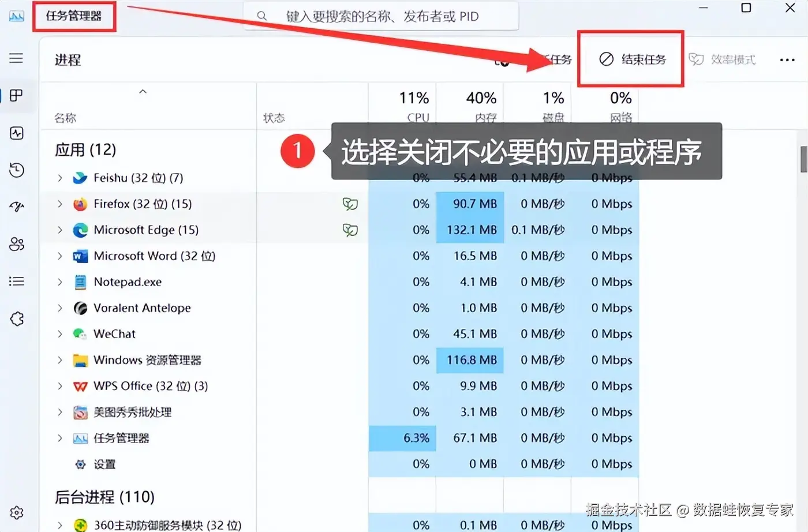Screen dimensions: 808x532
Task: Sort by the CPU column header
Action: (402, 106)
